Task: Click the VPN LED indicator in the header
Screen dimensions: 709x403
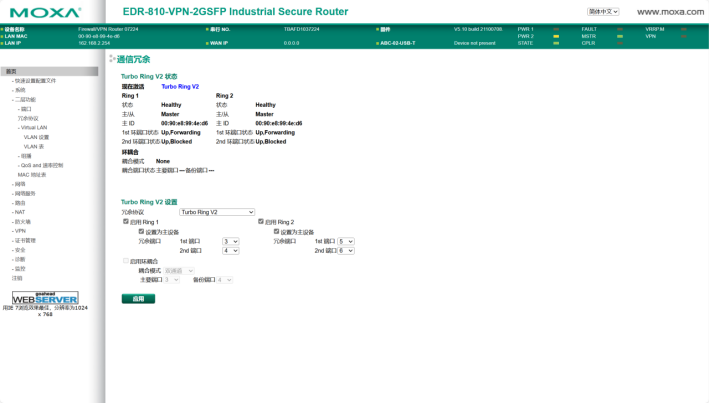Action: click(684, 36)
